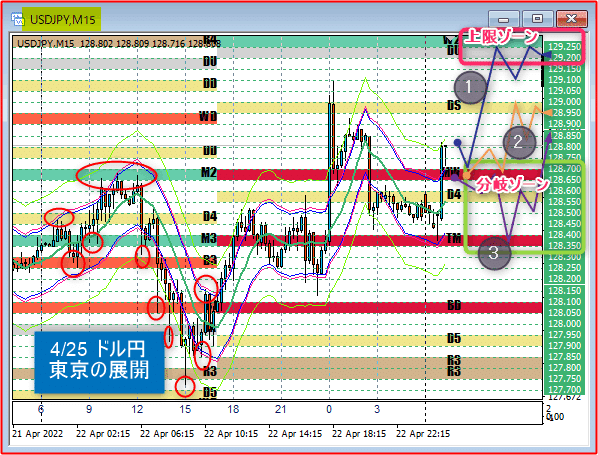Click the 128.200 price on the scale
Screen dimensions: 598x455
pyautogui.click(x=565, y=279)
